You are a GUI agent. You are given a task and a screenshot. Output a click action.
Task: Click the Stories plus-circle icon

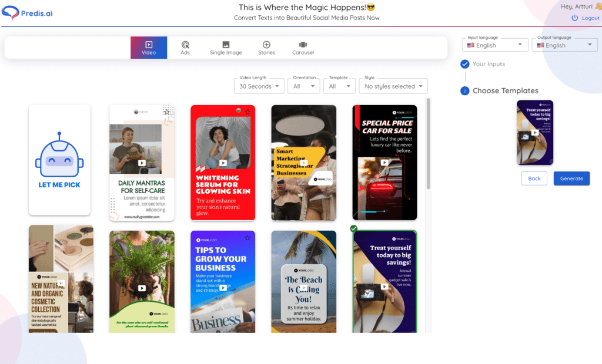266,45
